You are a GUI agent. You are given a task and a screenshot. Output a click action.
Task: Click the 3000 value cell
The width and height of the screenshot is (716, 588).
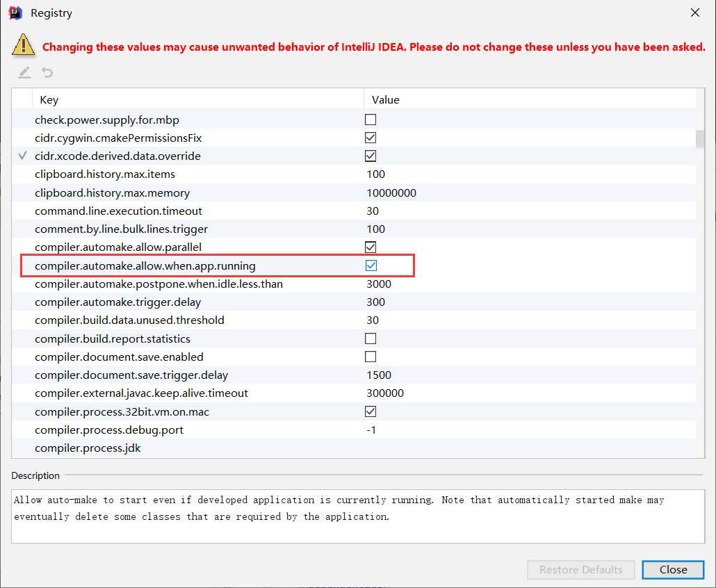coord(379,284)
